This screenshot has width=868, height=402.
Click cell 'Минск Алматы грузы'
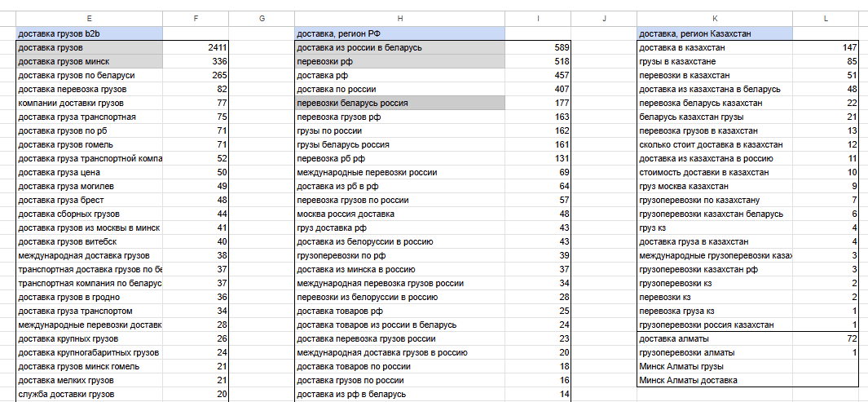click(716, 367)
